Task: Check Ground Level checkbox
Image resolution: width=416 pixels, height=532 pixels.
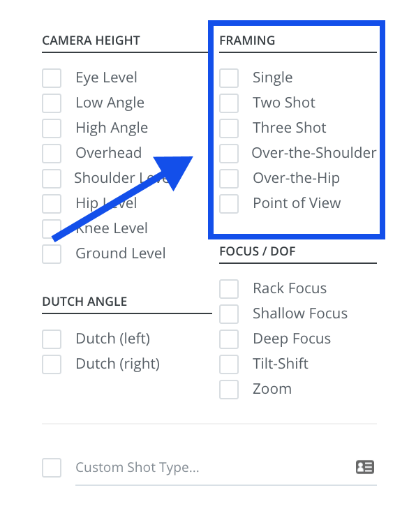Action: (52, 254)
